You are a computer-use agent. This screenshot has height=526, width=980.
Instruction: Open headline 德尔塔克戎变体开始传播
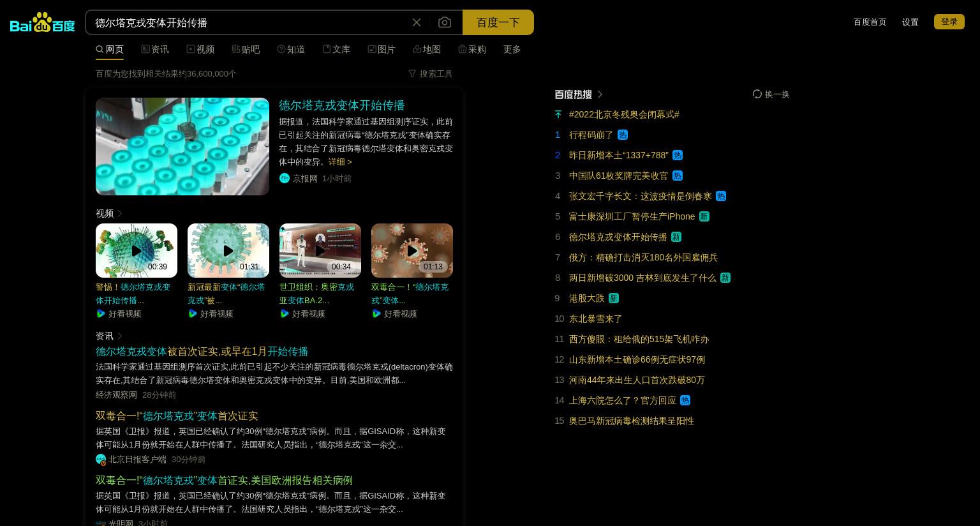pos(342,105)
